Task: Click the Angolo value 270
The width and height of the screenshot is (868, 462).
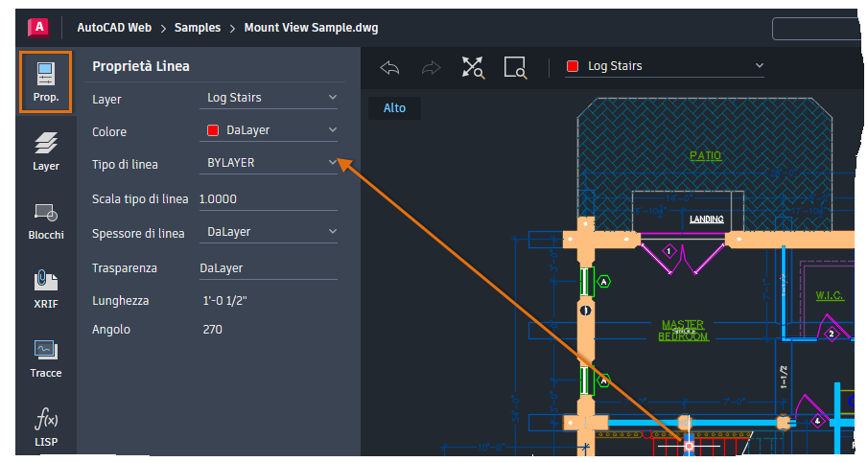Action: (x=213, y=330)
